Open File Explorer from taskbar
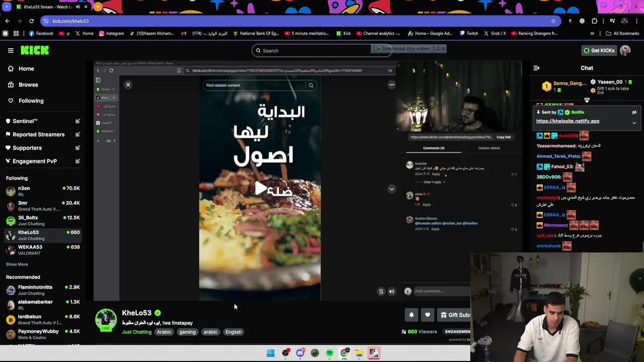This screenshot has width=644, height=362. click(x=359, y=353)
